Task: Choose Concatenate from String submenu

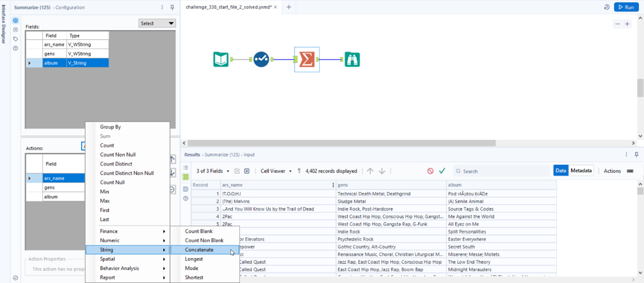Action: pos(205,250)
